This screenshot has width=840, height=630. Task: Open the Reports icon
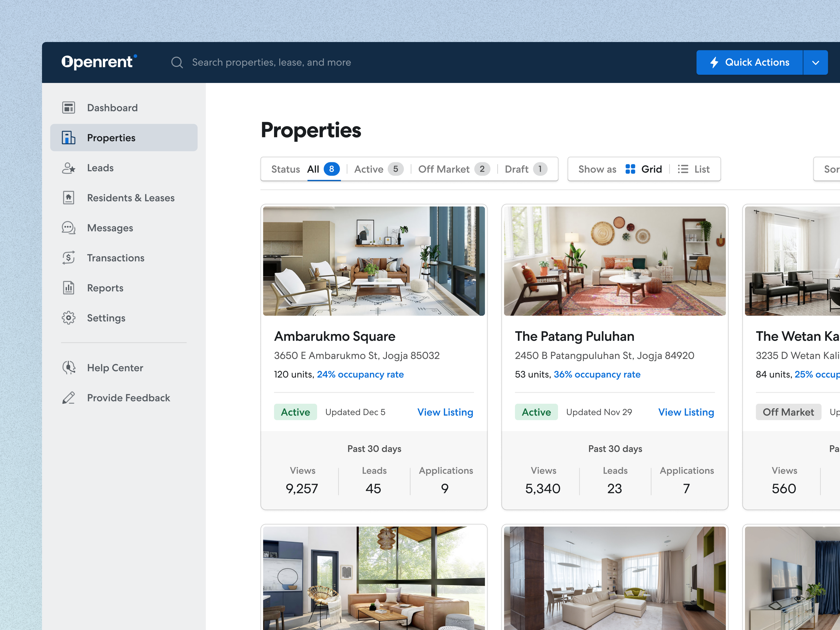click(69, 287)
